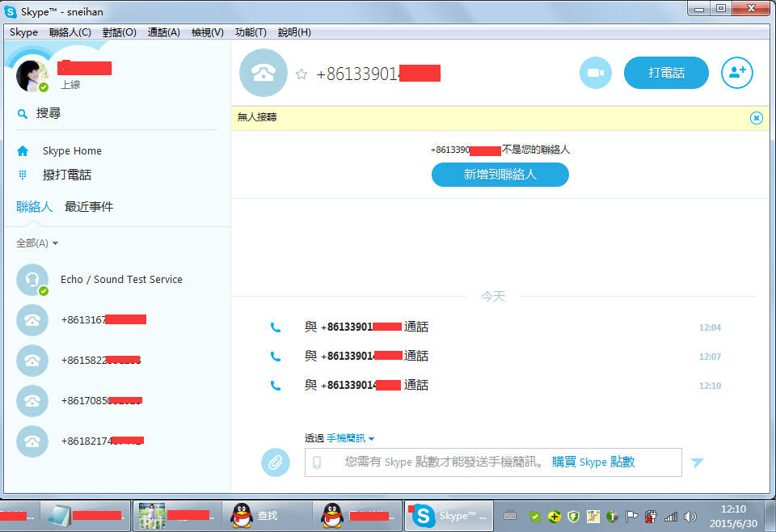The image size is (776, 532).
Task: Click the phone icon for contact +8613167
Action: [x=32, y=320]
